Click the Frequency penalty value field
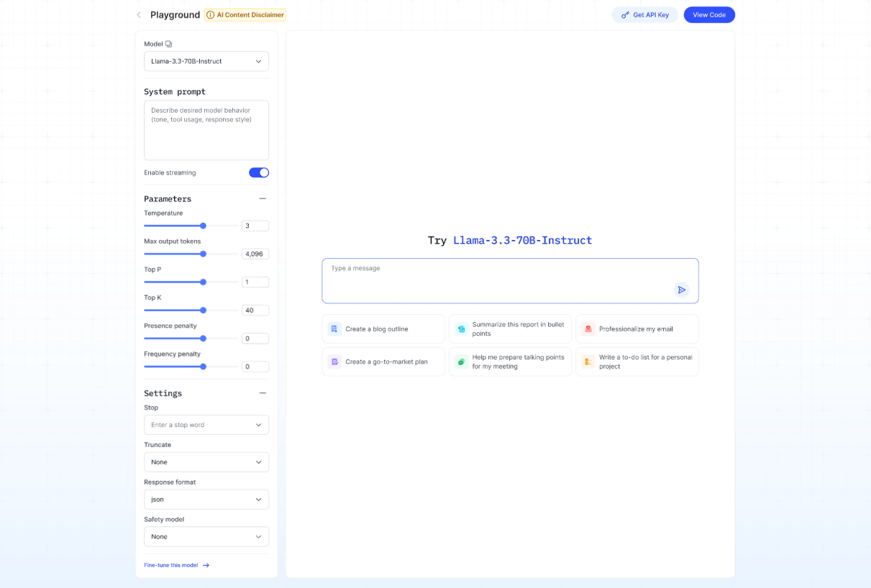This screenshot has height=588, width=871. pos(255,367)
